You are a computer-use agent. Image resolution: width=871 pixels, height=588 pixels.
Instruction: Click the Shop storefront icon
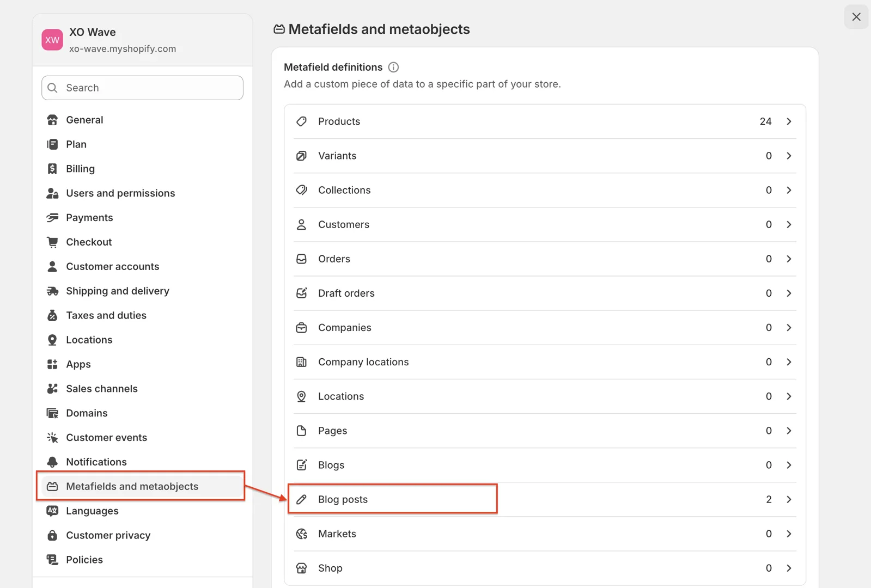(301, 568)
